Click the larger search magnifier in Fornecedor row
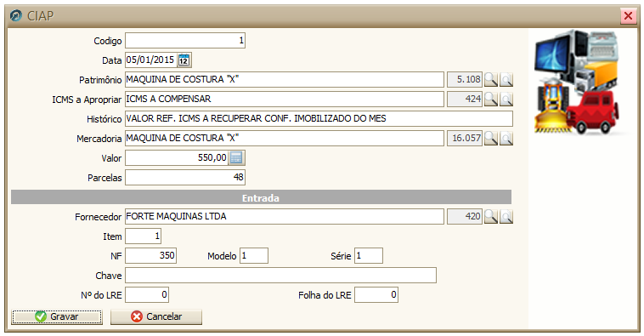 click(491, 216)
